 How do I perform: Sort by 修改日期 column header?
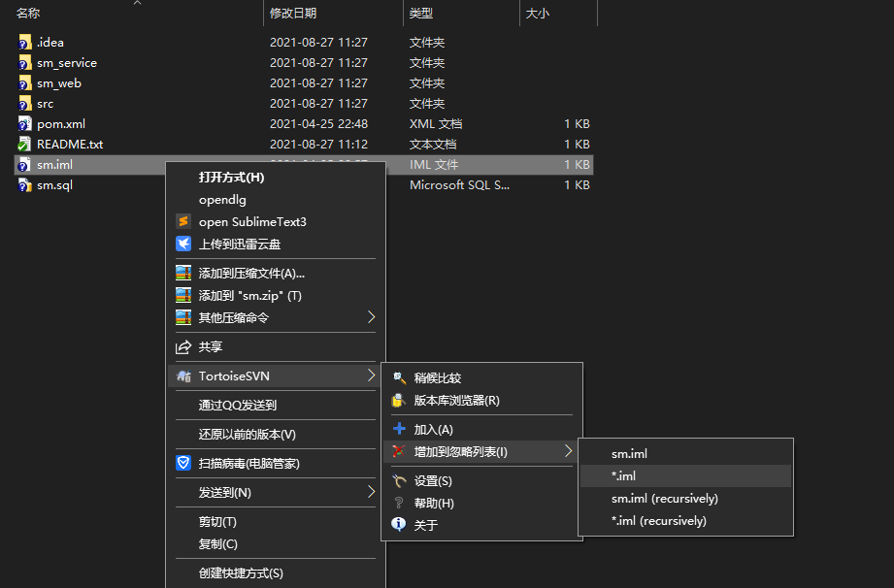coord(293,14)
